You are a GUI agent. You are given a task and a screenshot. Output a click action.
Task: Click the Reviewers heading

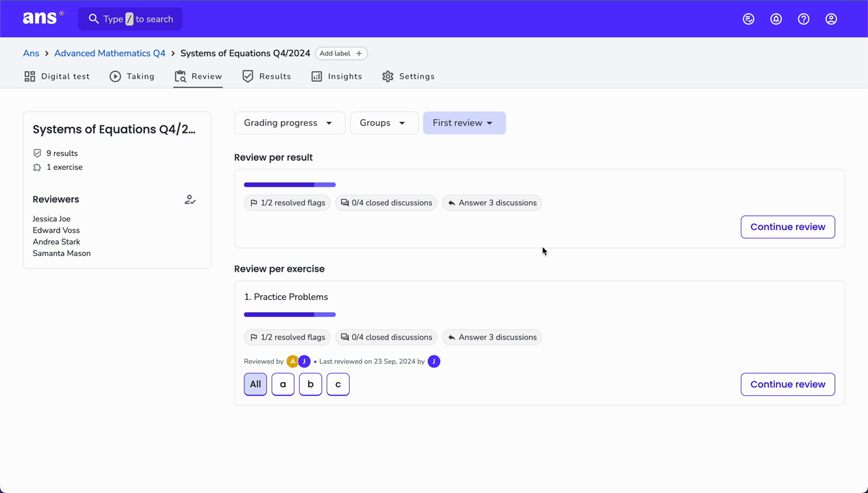tap(56, 200)
